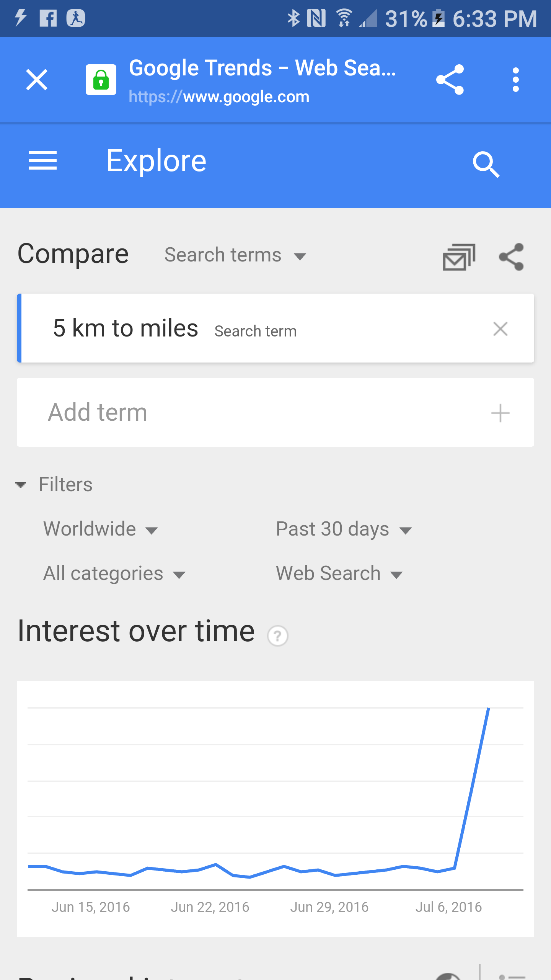
Task: Open the All categories dropdown
Action: [x=114, y=574]
